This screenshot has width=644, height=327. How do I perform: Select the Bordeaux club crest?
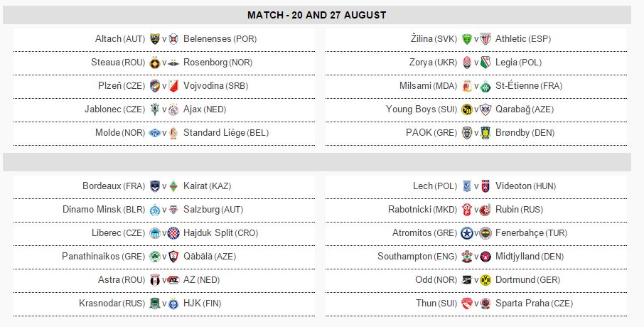155,186
